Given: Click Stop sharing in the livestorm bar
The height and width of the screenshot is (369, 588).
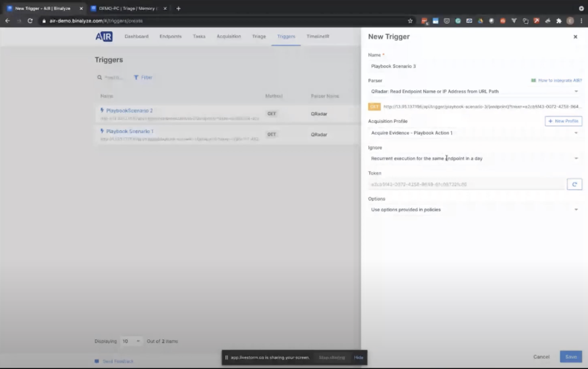Looking at the screenshot, I should (331, 358).
